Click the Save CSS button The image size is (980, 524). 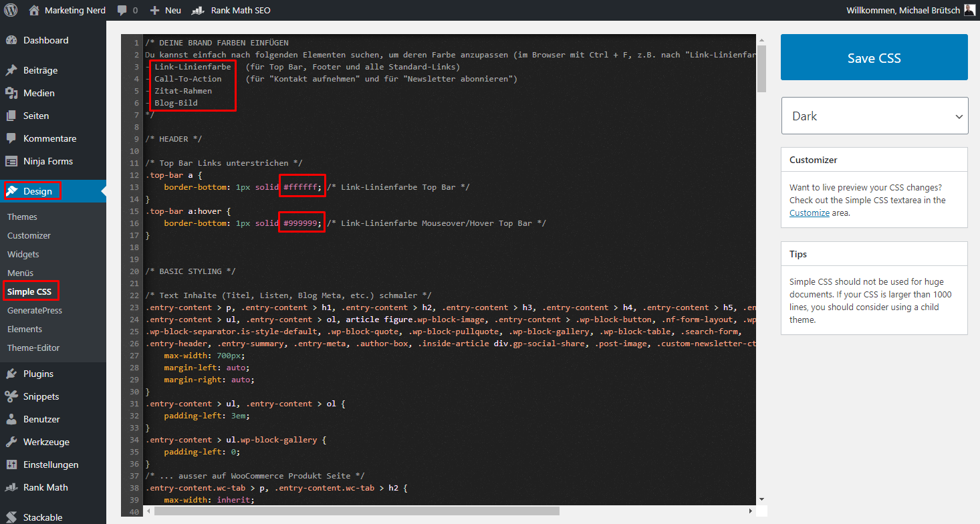(874, 57)
